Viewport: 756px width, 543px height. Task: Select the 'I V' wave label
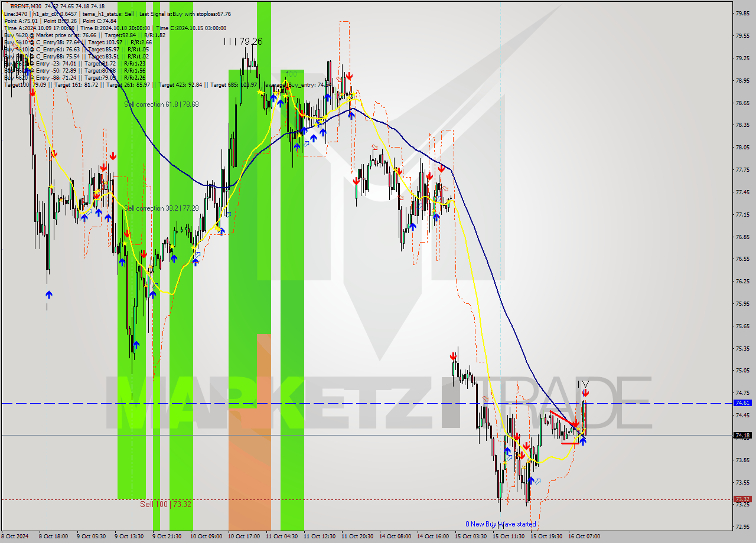(583, 384)
